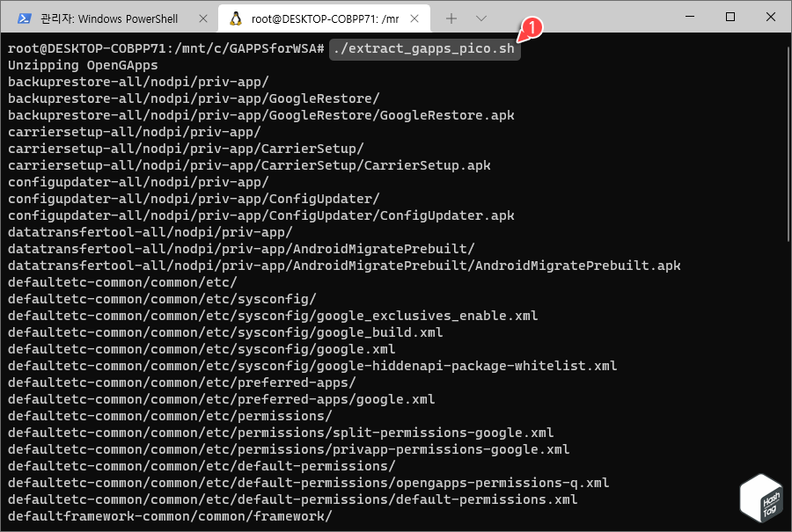Click the defaultetc-common/common/etc/default-permissions/ directory line
Screen dimensions: 792x532
[x=202, y=466]
